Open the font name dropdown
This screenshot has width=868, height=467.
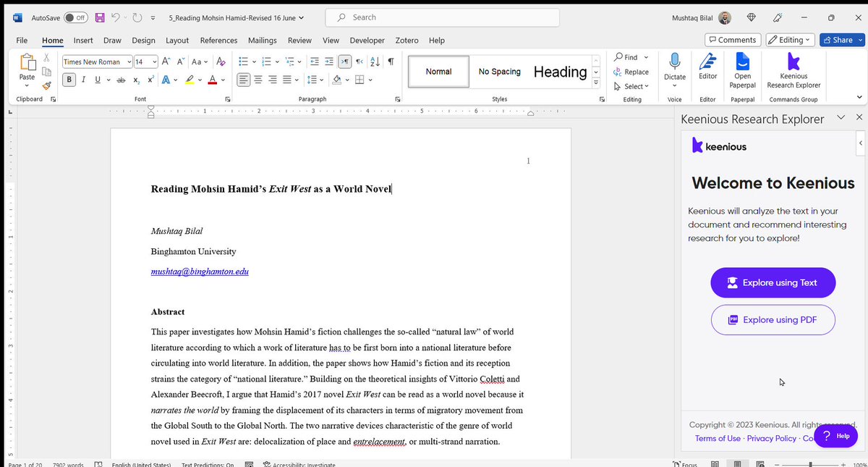point(129,62)
